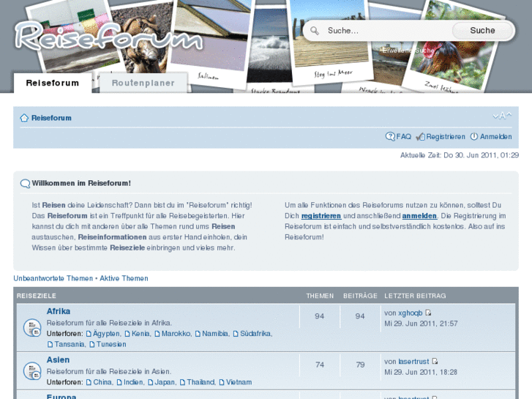Screen dimensions: 532x399
Task: Click the Afrika forum status icon
Action: [32, 328]
